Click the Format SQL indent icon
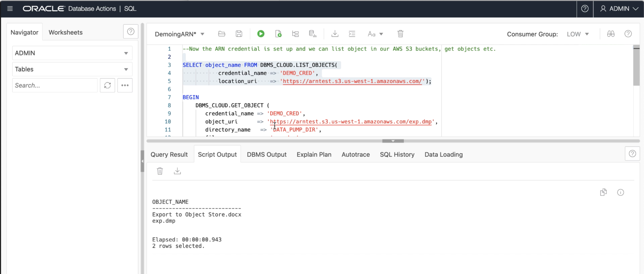The image size is (644, 274). [x=352, y=34]
